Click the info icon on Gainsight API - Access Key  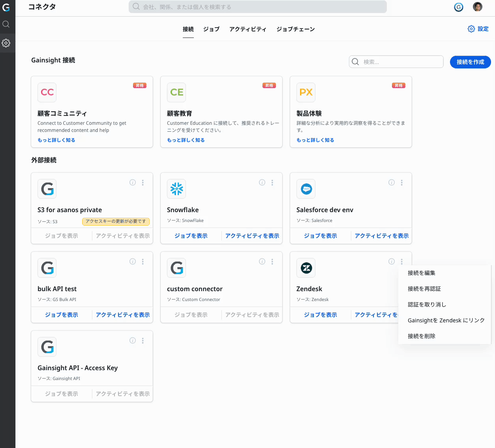point(133,341)
